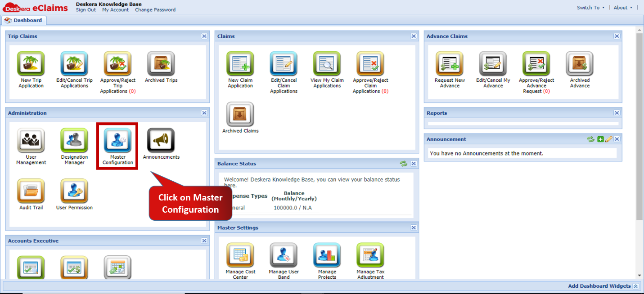Close the Advance Claims widget
Image resolution: width=644 pixels, height=294 pixels.
click(617, 36)
